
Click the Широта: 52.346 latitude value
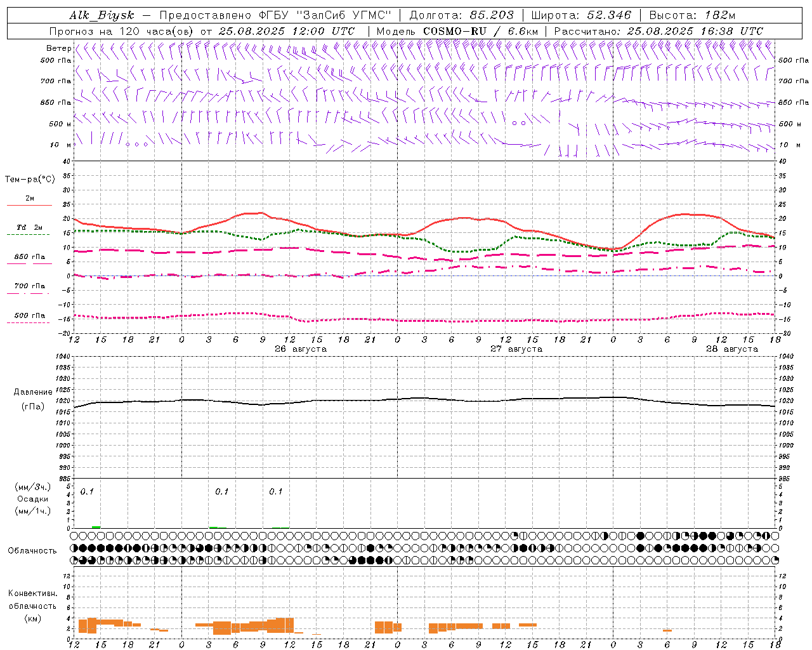[581, 15]
